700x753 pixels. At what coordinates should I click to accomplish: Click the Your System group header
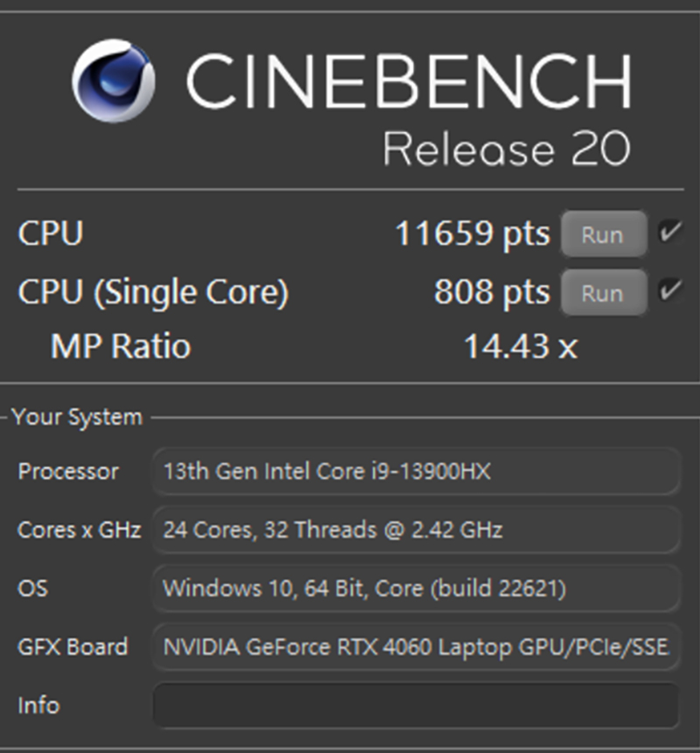pos(77,417)
